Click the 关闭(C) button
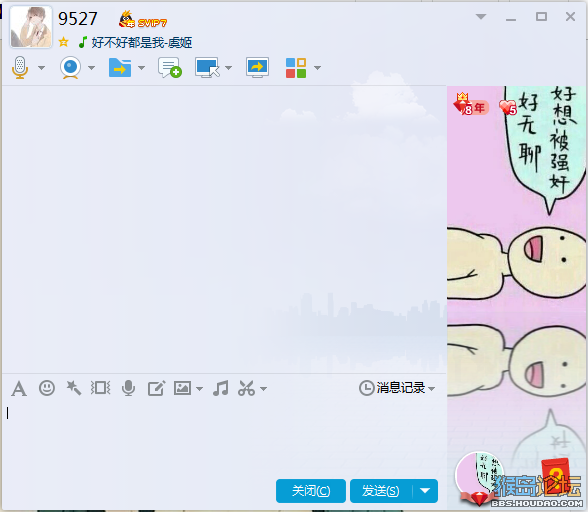Image resolution: width=588 pixels, height=512 pixels. tap(311, 491)
